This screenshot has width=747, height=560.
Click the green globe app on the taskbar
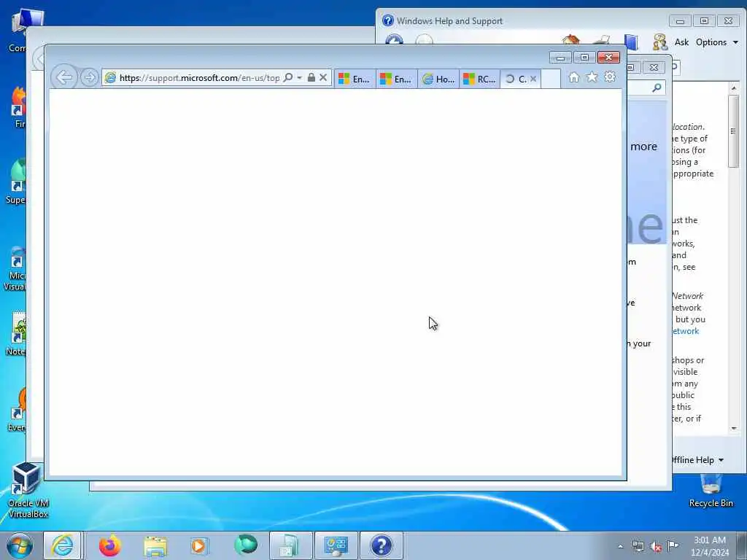[245, 545]
